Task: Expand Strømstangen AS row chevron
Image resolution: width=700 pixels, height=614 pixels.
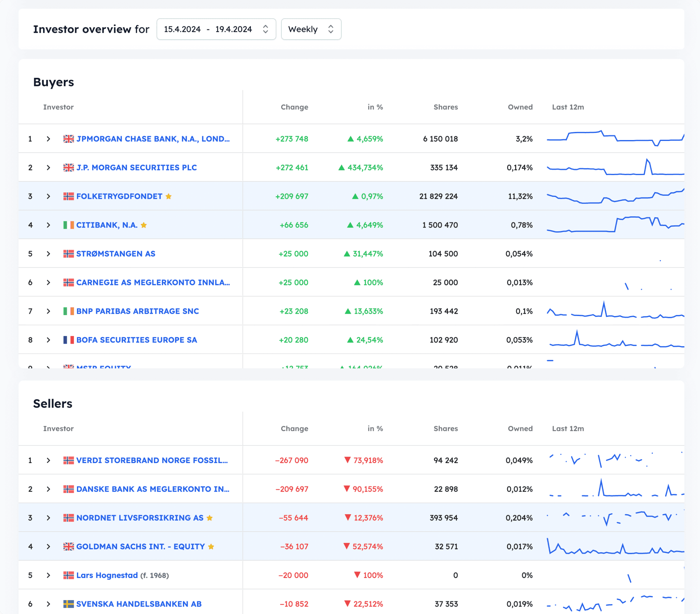Action: (x=48, y=254)
